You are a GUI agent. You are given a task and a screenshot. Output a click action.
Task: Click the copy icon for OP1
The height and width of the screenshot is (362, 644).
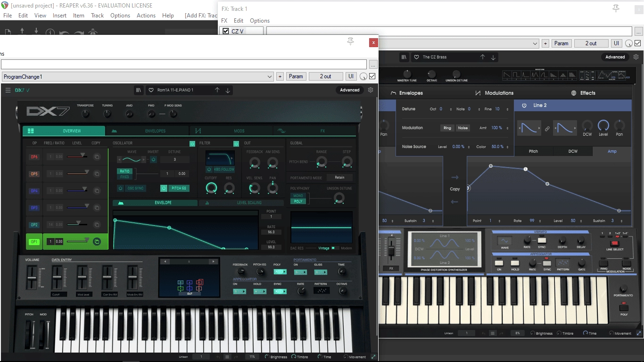(x=97, y=242)
